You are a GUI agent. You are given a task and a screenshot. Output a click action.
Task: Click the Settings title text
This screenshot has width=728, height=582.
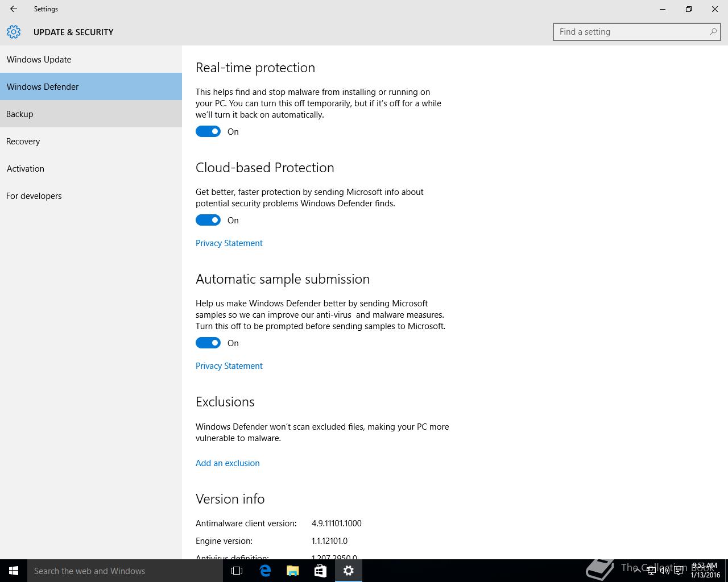pos(46,9)
